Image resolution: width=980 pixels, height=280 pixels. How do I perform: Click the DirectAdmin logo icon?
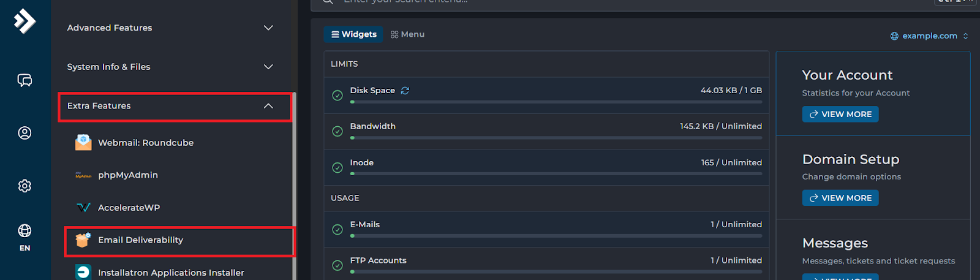point(24,21)
